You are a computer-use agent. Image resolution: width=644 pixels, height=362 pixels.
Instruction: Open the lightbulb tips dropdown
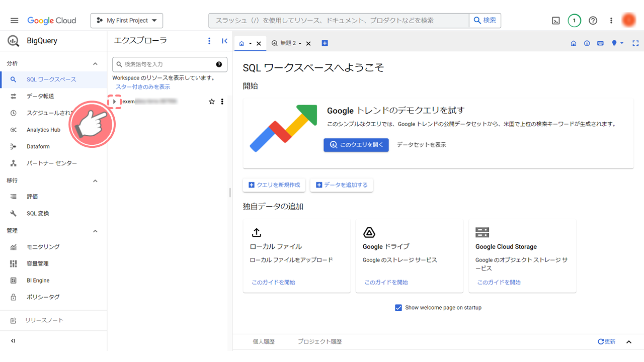pos(617,43)
